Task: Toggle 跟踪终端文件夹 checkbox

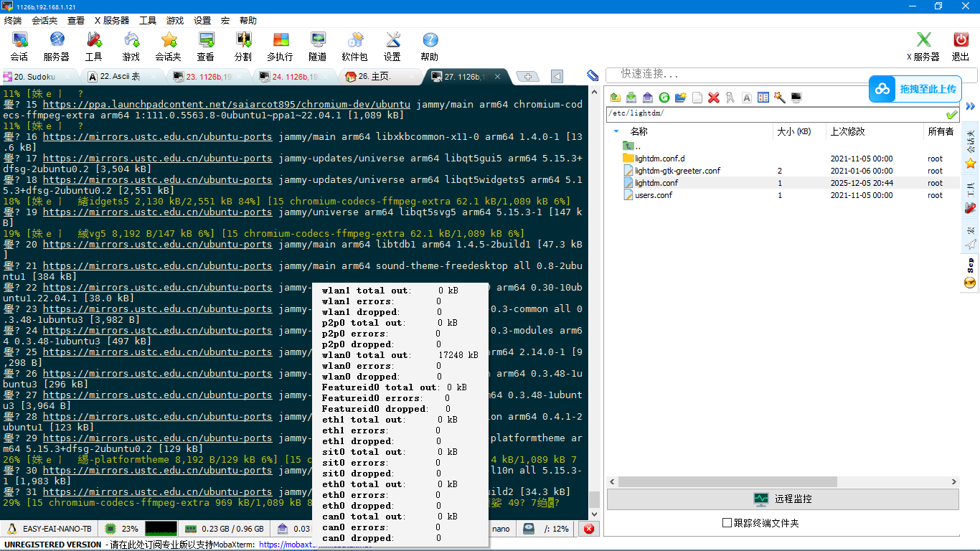Action: (727, 523)
